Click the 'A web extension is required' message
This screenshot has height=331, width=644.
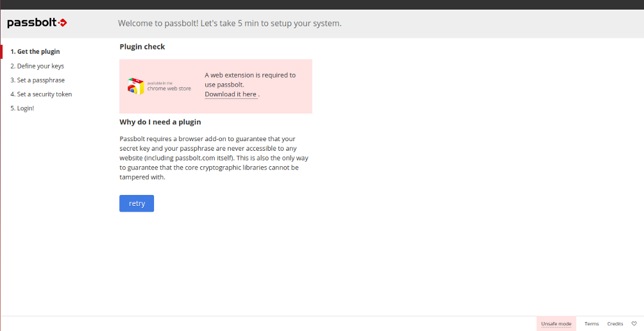click(x=250, y=80)
